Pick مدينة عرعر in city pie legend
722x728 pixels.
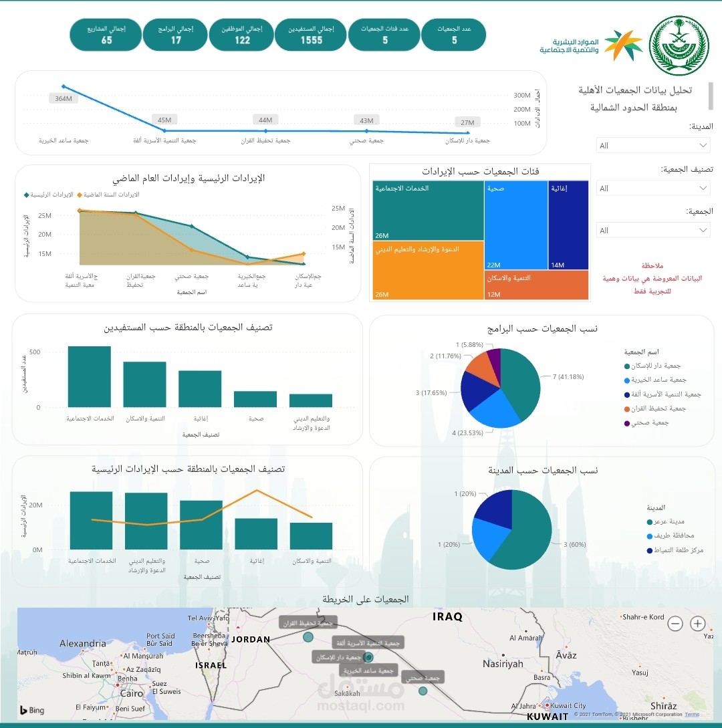click(x=665, y=521)
